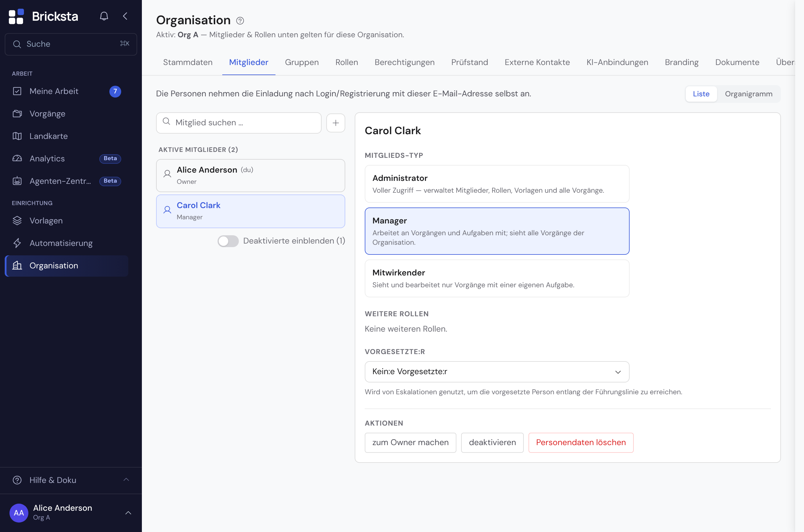This screenshot has height=532, width=804.
Task: Click the AKTIVE MITGLIEDER (2) heading
Action: coord(198,150)
